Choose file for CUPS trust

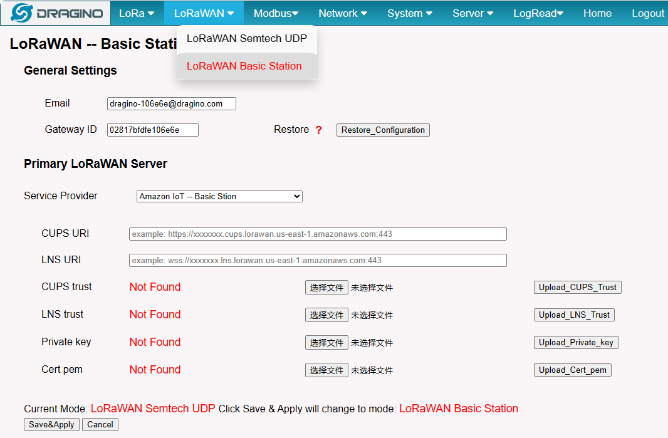(x=326, y=288)
